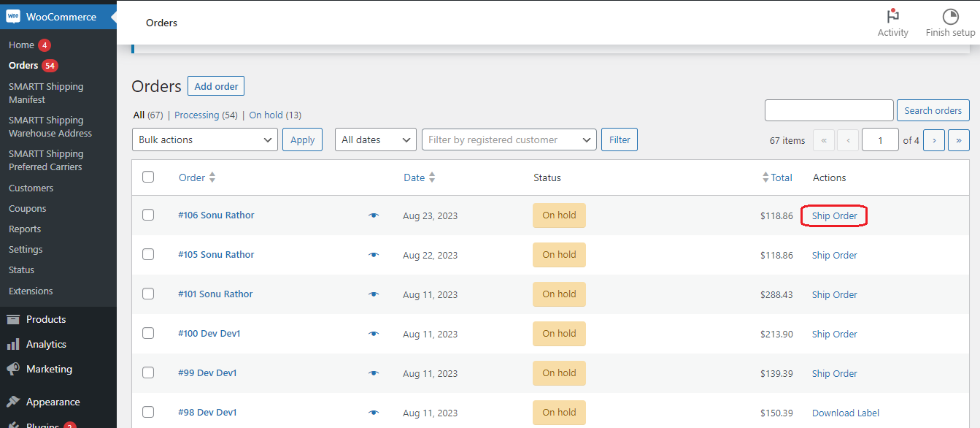Image resolution: width=980 pixels, height=428 pixels.
Task: Select the checkbox for order #99
Action: coord(148,372)
